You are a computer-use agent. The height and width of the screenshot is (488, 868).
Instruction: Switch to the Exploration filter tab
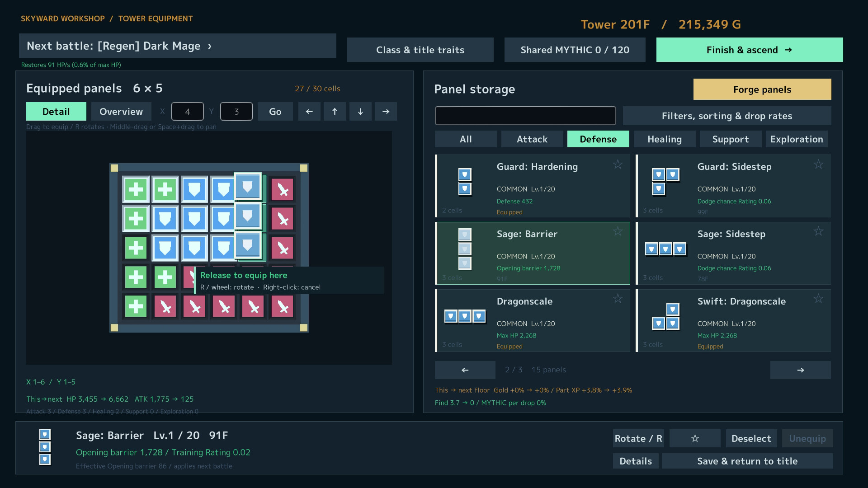797,139
